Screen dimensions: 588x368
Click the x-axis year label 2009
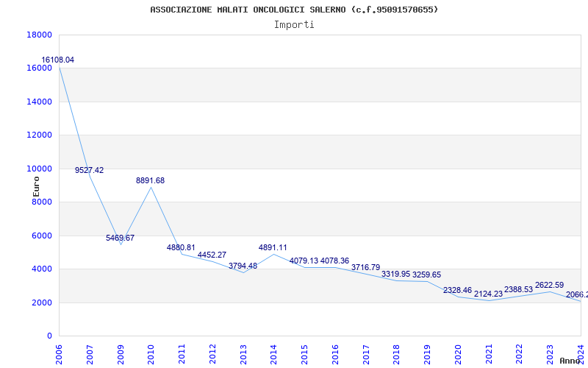click(x=121, y=355)
